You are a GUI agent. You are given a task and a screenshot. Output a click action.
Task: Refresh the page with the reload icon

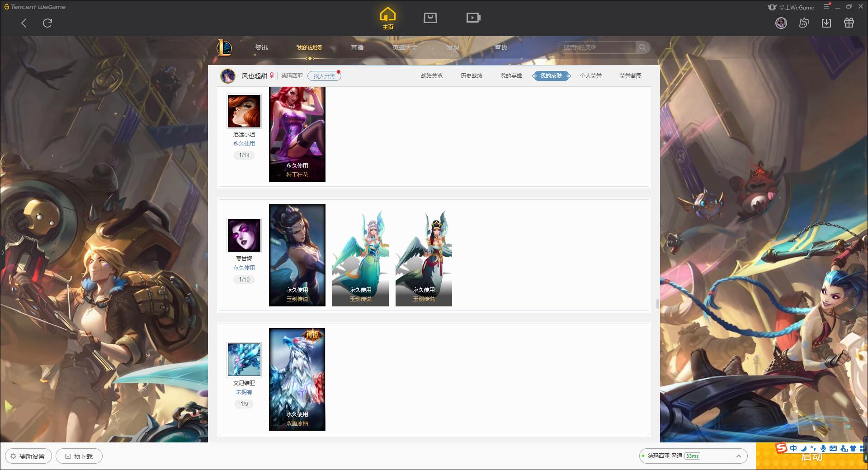coord(47,23)
